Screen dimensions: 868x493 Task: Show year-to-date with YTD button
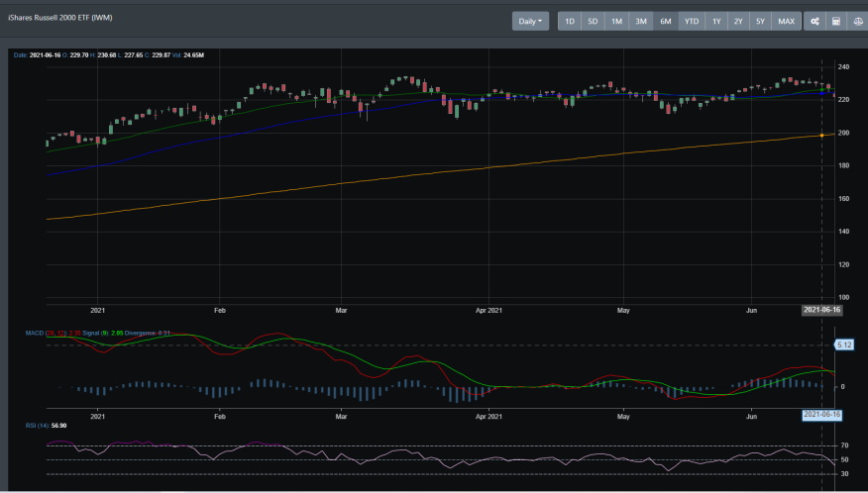(x=691, y=21)
